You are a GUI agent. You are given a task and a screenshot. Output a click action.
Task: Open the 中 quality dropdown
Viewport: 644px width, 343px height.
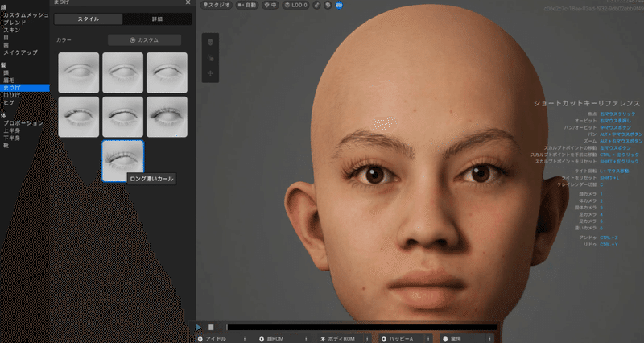click(x=270, y=5)
